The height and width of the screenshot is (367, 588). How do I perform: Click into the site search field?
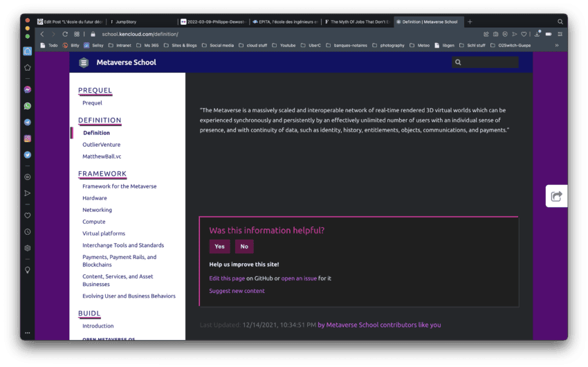pyautogui.click(x=485, y=62)
